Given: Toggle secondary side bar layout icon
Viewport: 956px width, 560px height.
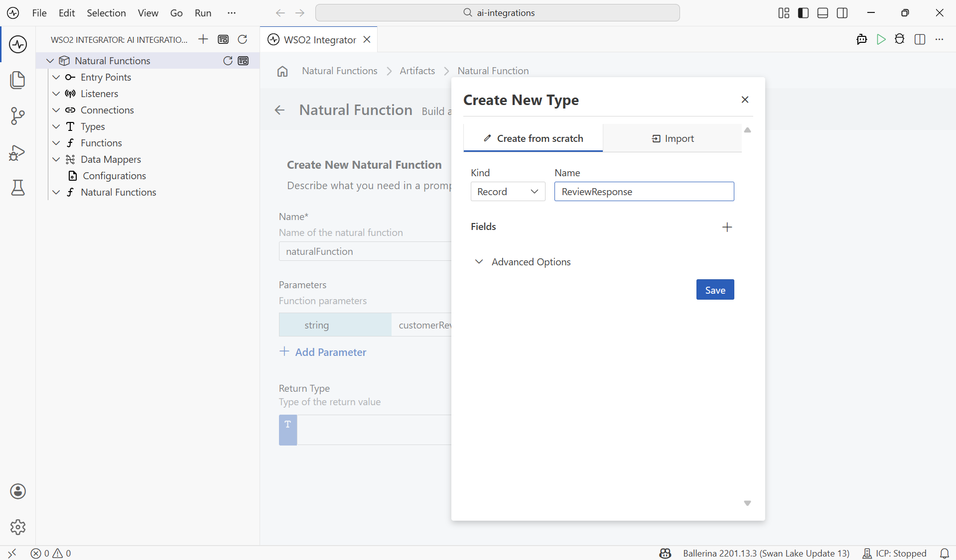Looking at the screenshot, I should coord(842,13).
